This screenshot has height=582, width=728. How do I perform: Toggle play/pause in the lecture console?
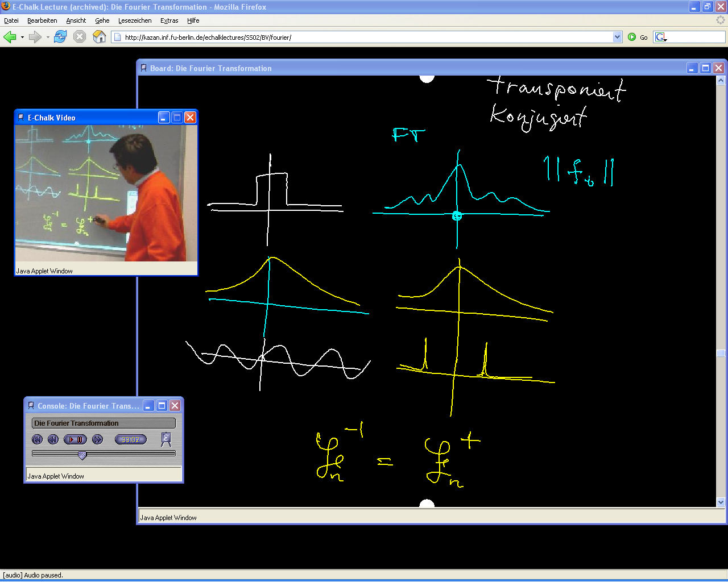pos(75,439)
